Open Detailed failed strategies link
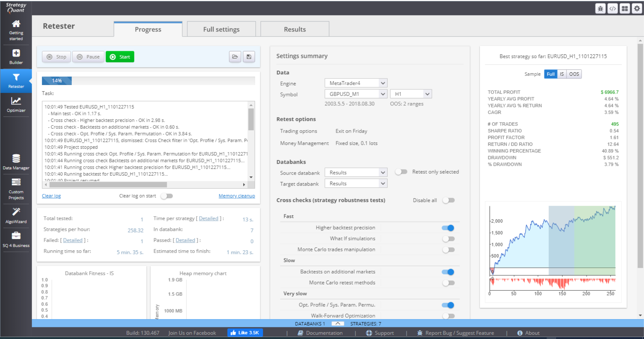 point(73,240)
